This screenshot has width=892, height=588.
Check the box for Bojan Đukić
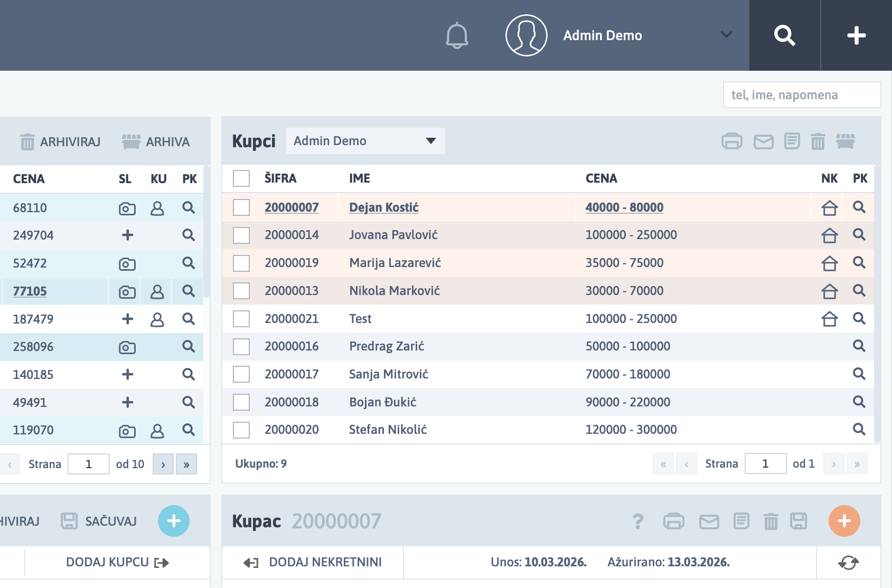241,402
